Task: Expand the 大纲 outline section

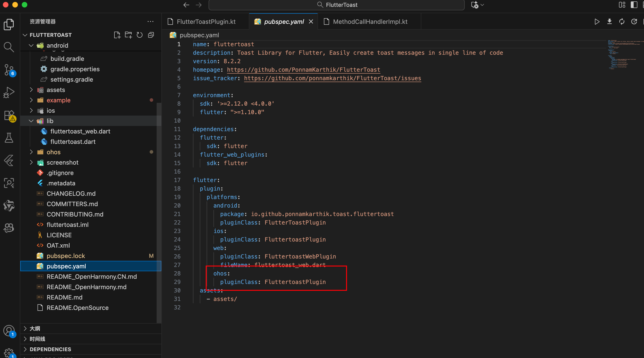Action: pos(34,329)
